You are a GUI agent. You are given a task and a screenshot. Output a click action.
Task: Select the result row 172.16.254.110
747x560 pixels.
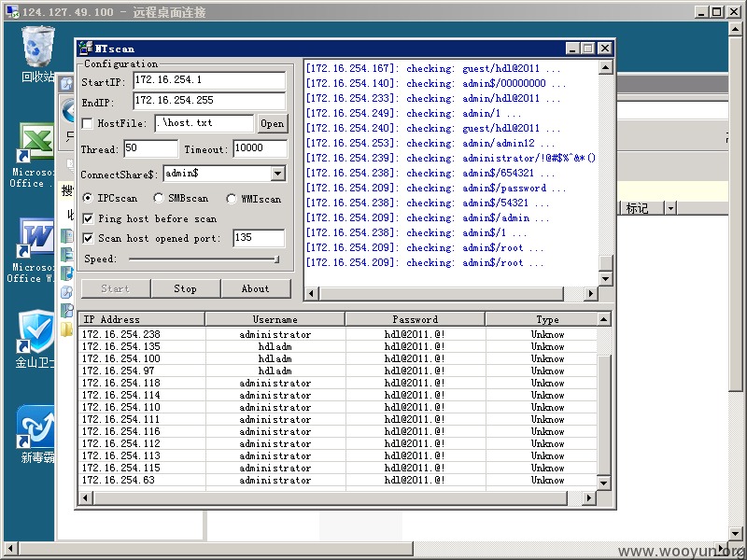pos(338,407)
